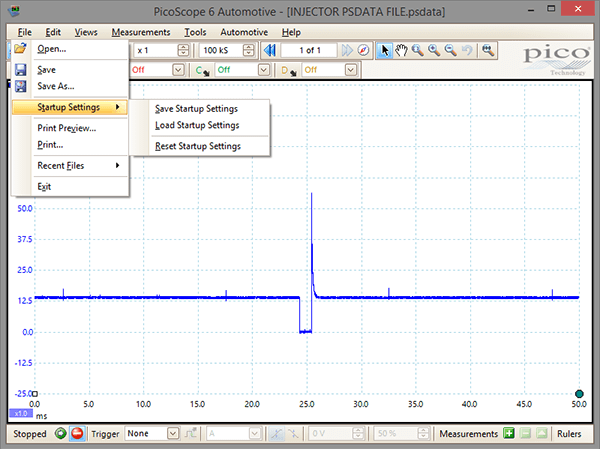This screenshot has width=600, height=449.
Task: Click the Stopped status label
Action: (30, 434)
